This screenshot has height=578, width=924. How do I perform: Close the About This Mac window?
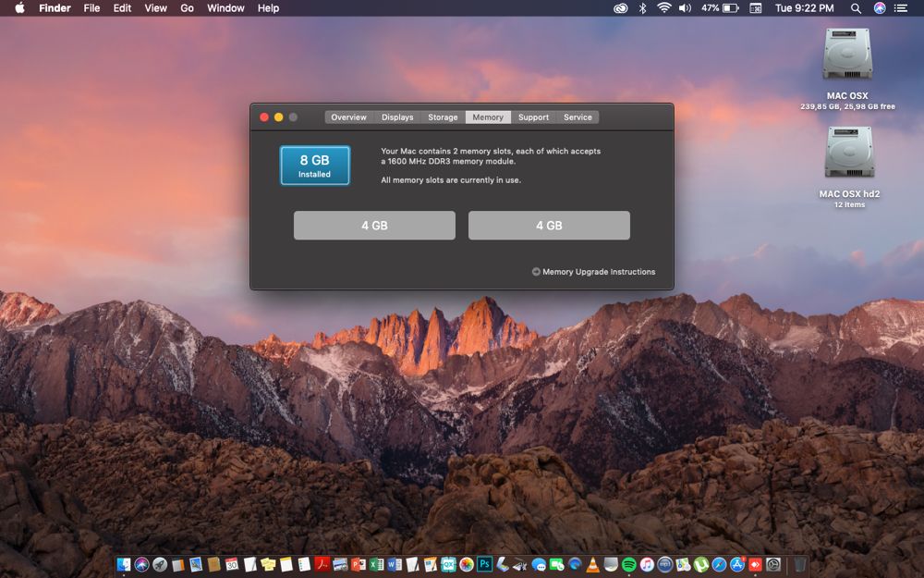pyautogui.click(x=264, y=117)
